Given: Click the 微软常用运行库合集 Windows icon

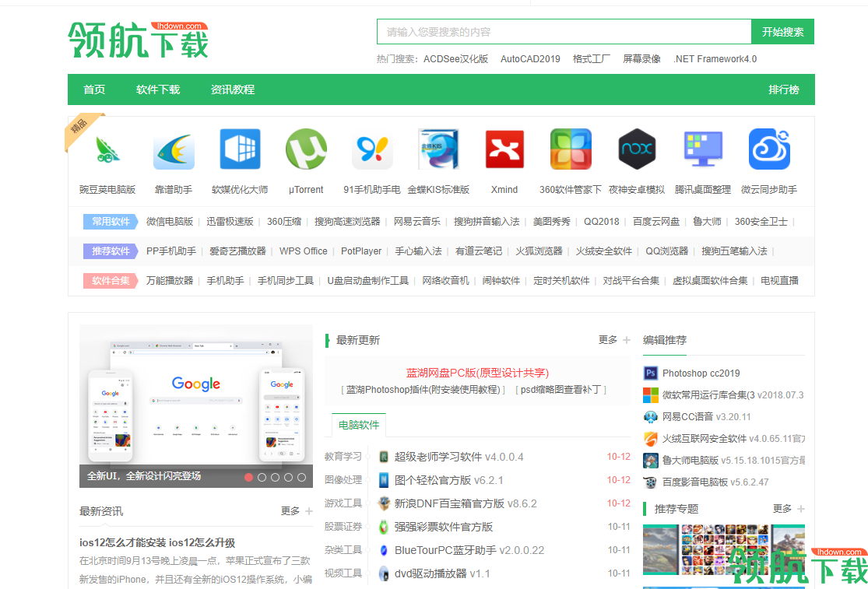Looking at the screenshot, I should point(651,395).
